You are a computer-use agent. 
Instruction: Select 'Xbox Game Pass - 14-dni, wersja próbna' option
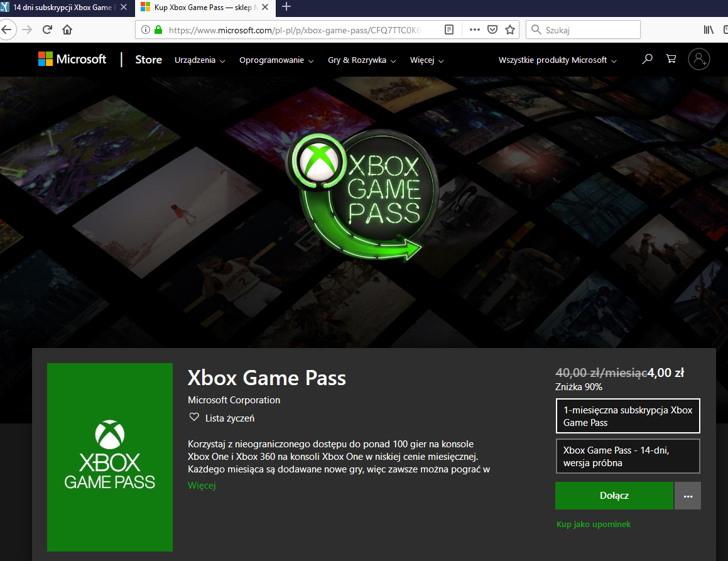pos(627,456)
